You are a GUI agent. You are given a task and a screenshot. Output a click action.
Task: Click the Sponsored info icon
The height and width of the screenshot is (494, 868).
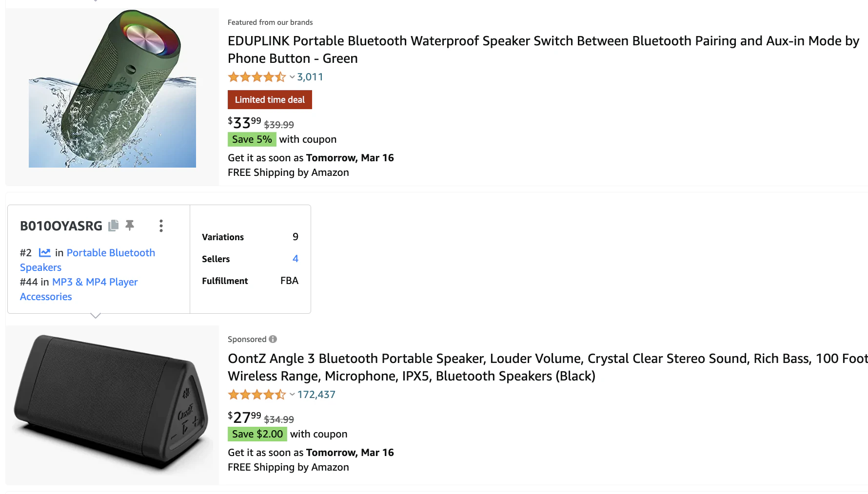[x=273, y=339]
